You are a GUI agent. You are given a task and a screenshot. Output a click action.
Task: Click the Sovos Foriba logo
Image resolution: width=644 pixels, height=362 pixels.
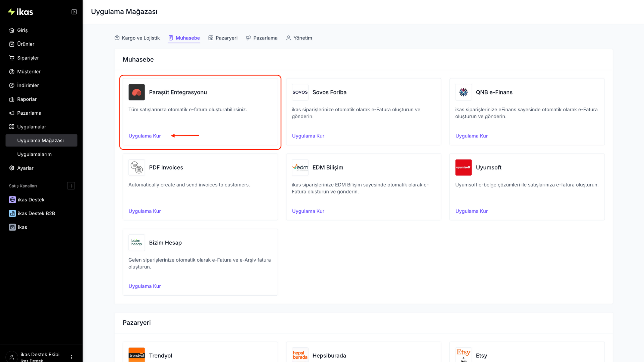click(x=300, y=92)
